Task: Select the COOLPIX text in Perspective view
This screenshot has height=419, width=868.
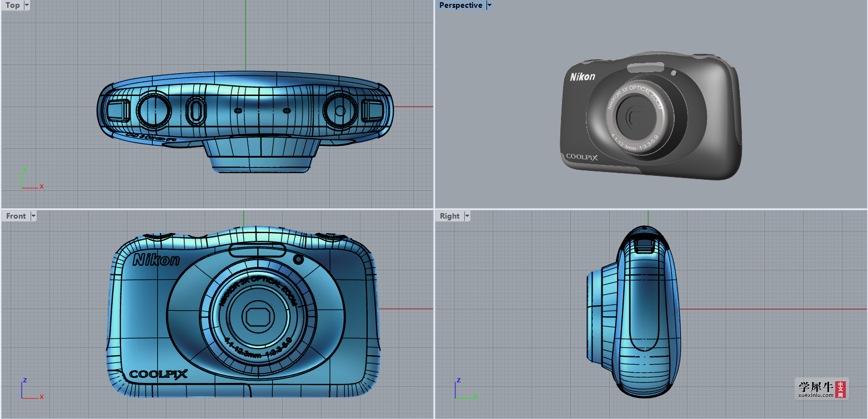Action: click(x=581, y=157)
